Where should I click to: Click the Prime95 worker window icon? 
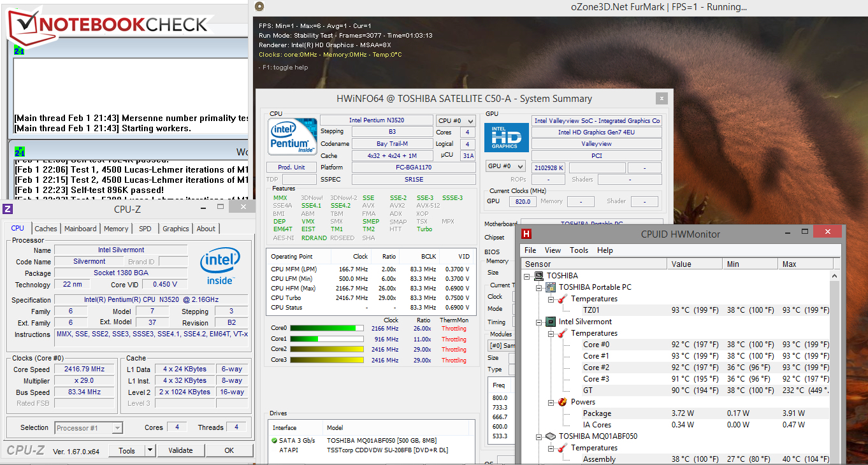18,152
